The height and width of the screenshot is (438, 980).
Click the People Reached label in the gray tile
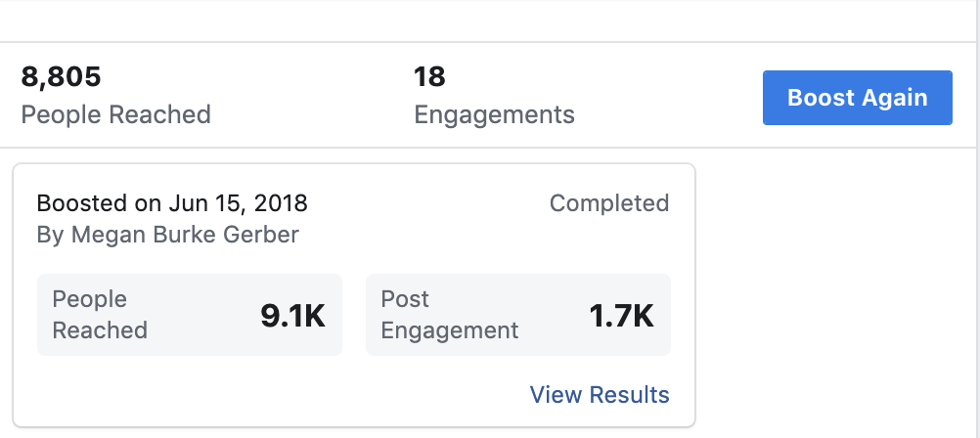pos(100,314)
